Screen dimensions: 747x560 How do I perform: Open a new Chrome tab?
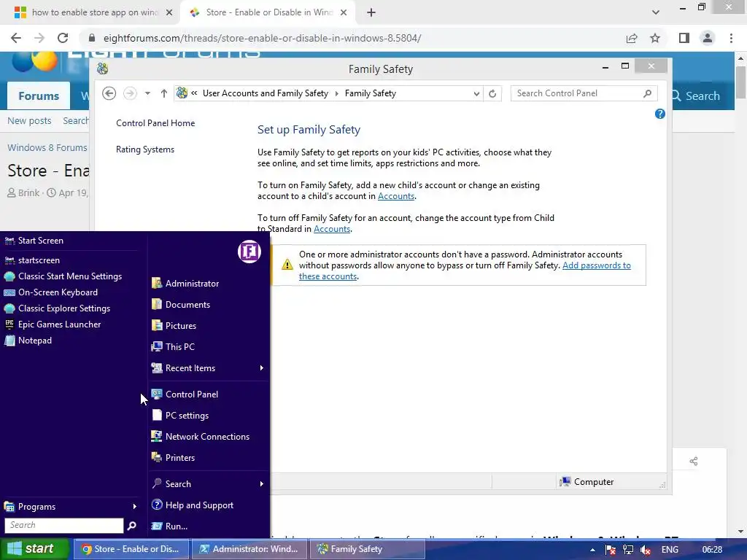371,13
